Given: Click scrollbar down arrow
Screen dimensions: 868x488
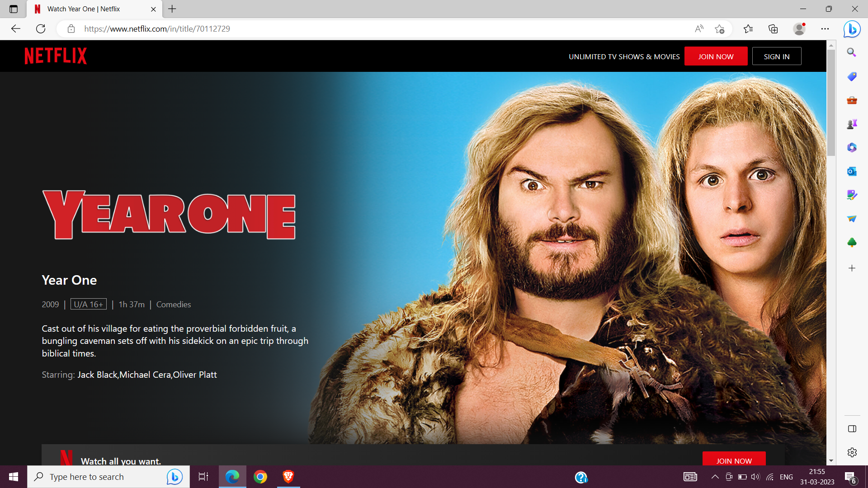Looking at the screenshot, I should click(831, 461).
